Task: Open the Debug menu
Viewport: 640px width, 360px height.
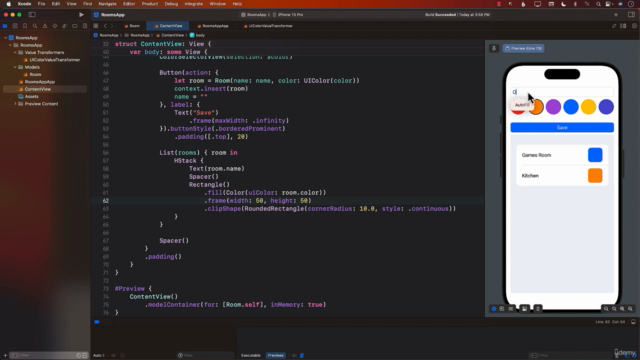Action: tap(171, 4)
